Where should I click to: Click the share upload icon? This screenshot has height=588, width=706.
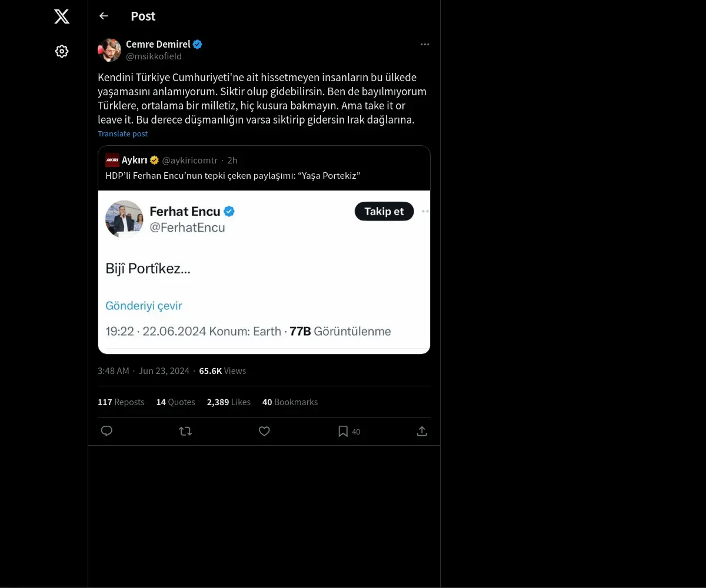tap(422, 432)
